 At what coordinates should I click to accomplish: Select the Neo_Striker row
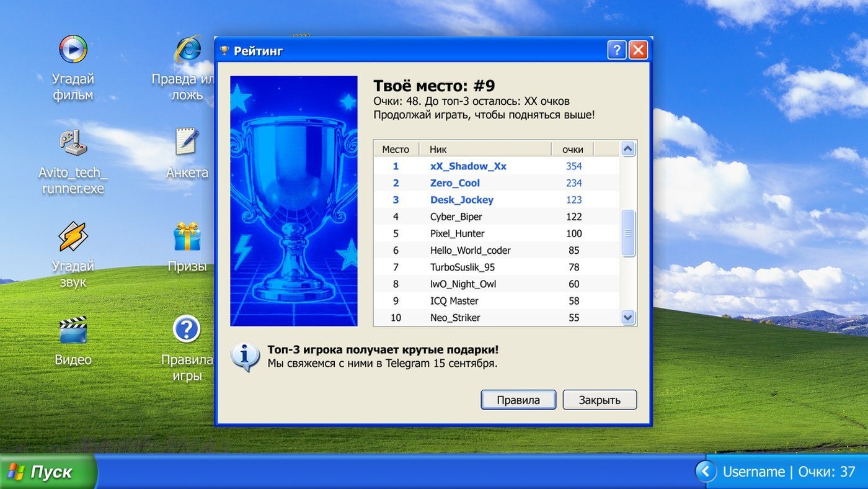497,318
